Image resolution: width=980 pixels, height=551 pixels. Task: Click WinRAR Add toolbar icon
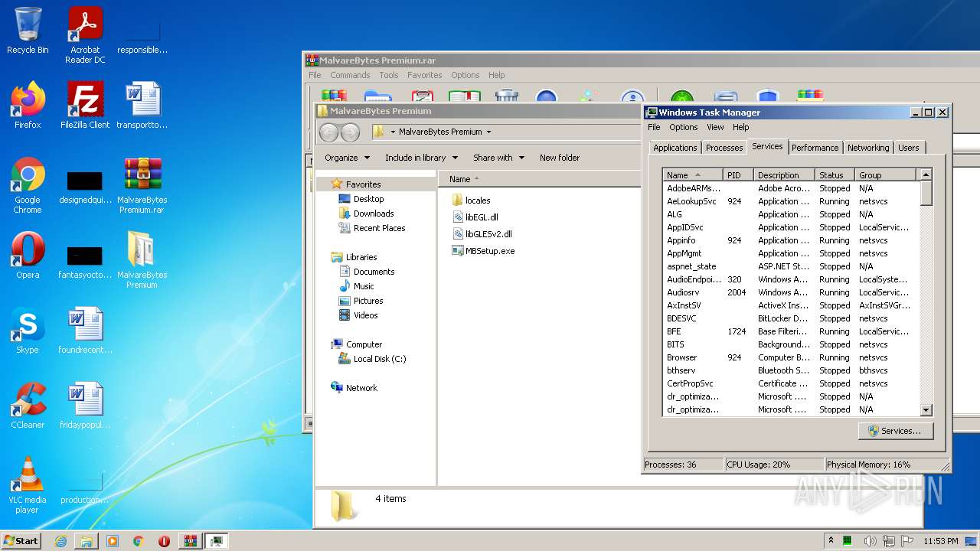[334, 96]
